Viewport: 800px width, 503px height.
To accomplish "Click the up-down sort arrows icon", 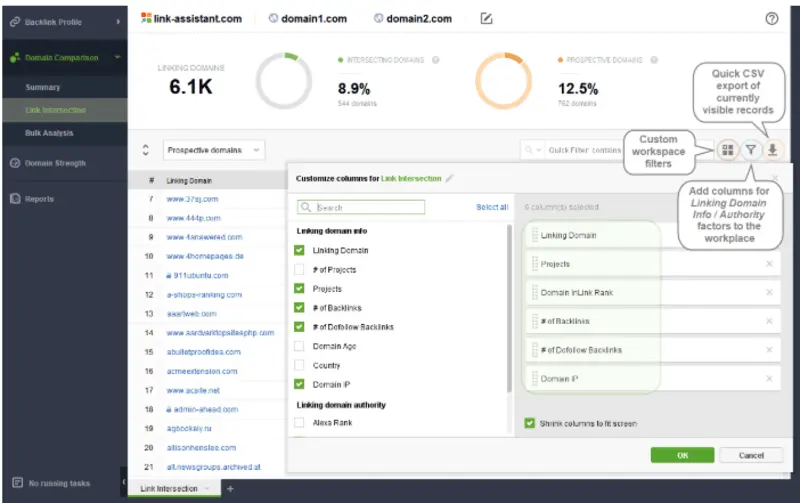I will [x=145, y=150].
